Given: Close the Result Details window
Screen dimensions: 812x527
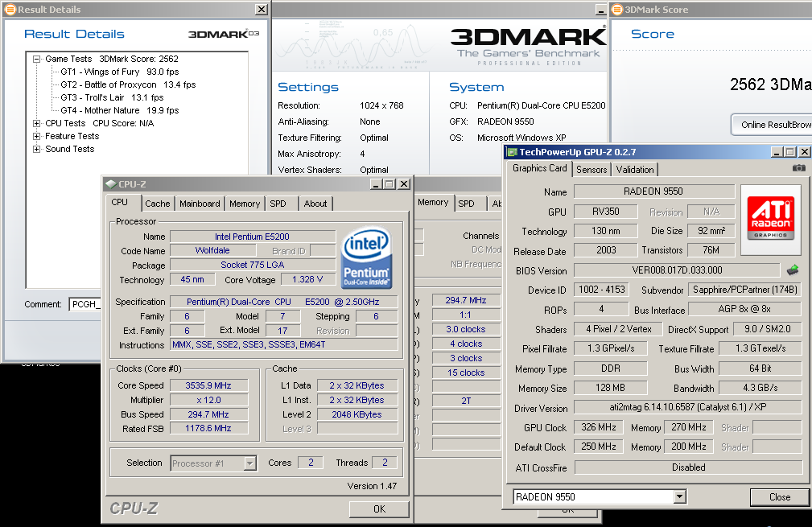Looking at the screenshot, I should [x=262, y=10].
